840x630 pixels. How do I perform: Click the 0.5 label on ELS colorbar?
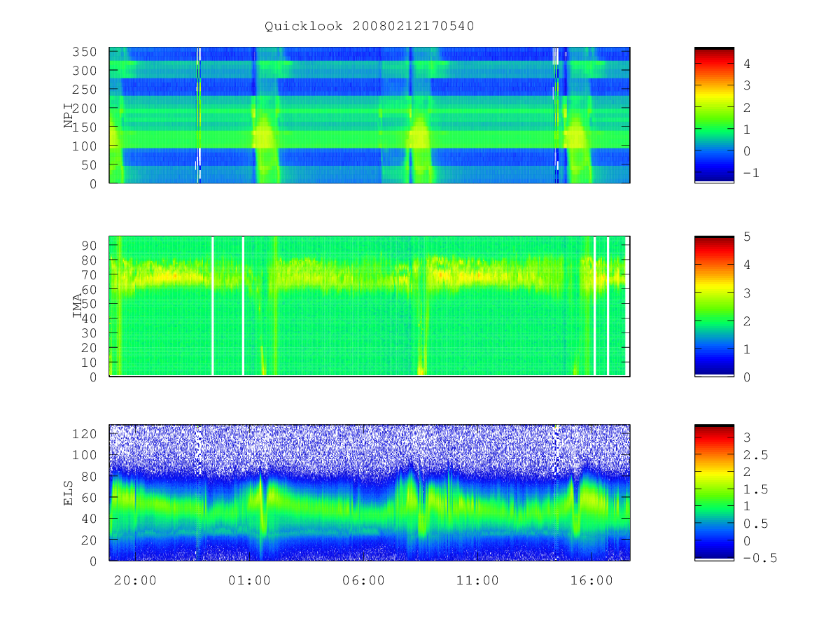[x=755, y=524]
